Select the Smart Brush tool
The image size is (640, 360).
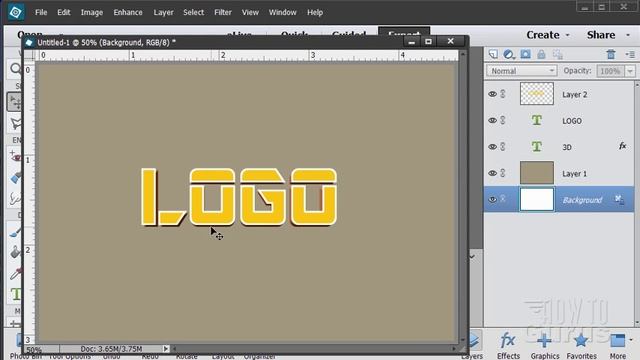[x=15, y=199]
